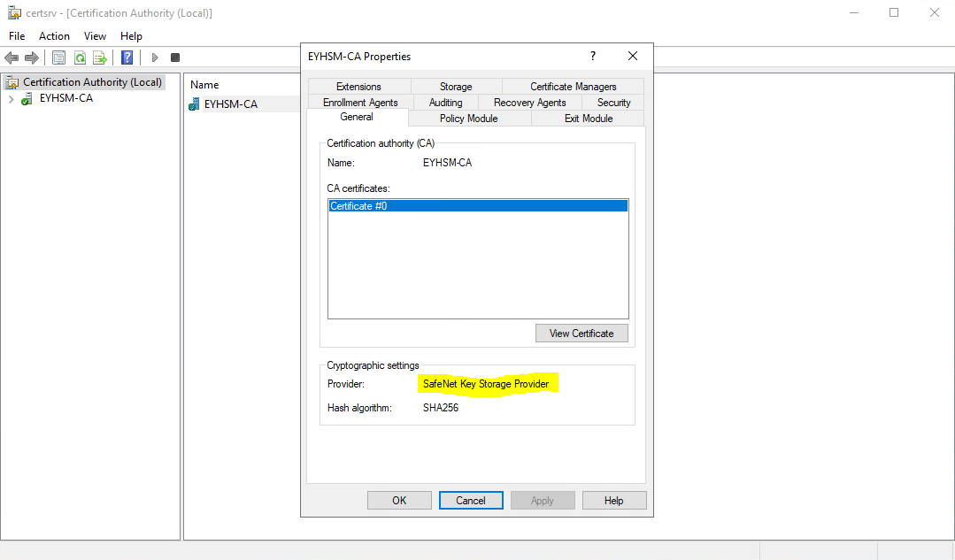Open the Help menu
The height and width of the screenshot is (560, 955).
coord(131,36)
